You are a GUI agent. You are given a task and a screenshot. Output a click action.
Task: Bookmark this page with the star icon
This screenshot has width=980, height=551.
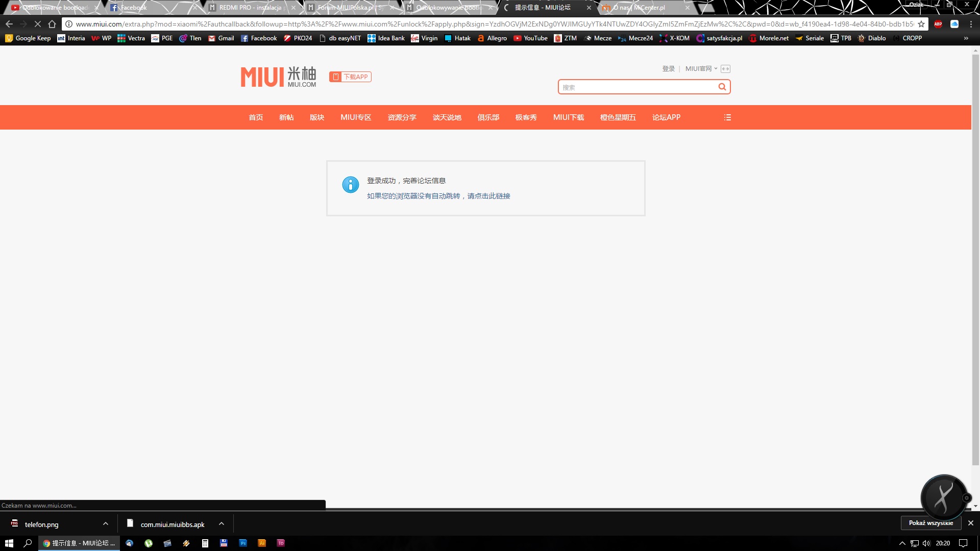pos(921,24)
